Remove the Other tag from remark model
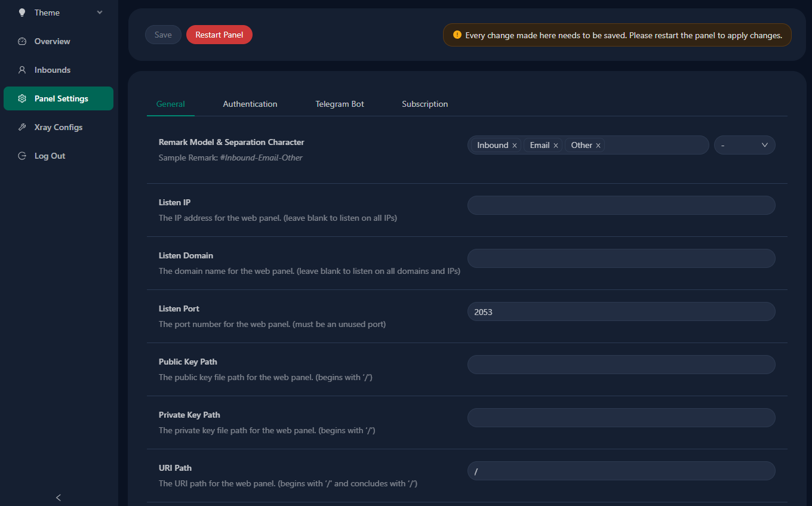The image size is (812, 506). [x=598, y=146]
